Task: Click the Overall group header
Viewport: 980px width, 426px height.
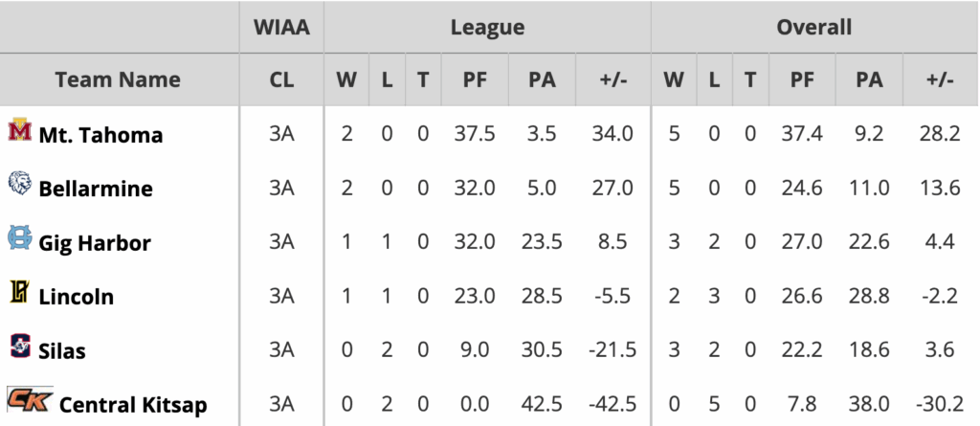Action: [x=813, y=27]
